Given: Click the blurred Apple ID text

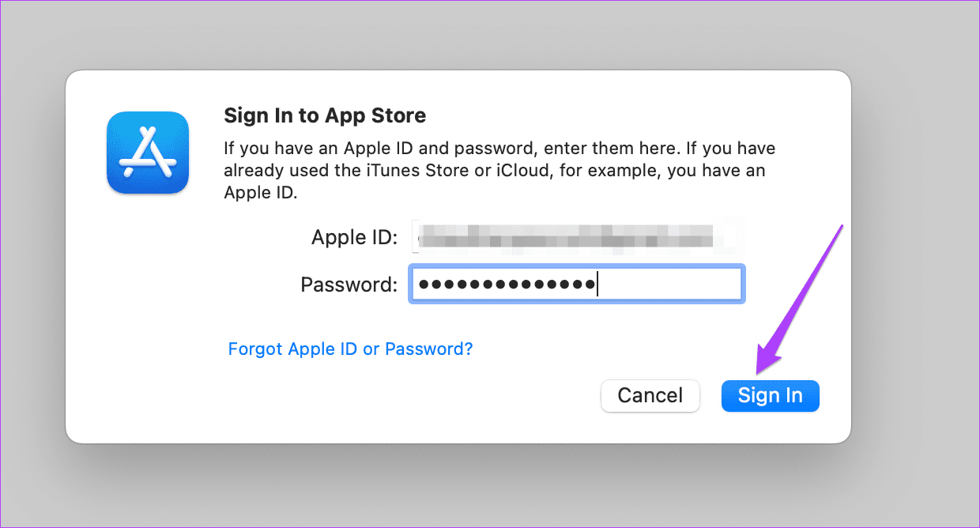Looking at the screenshot, I should tap(565, 236).
